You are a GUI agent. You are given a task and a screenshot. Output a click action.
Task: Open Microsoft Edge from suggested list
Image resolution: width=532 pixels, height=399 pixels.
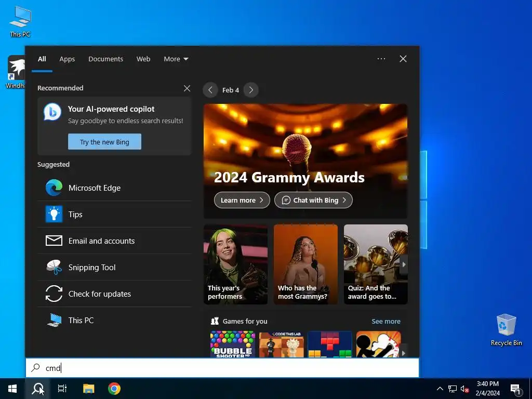click(x=114, y=188)
